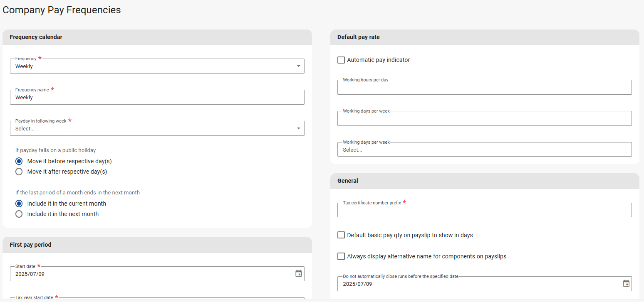Open the Working days per week Select dropdown

(x=484, y=150)
